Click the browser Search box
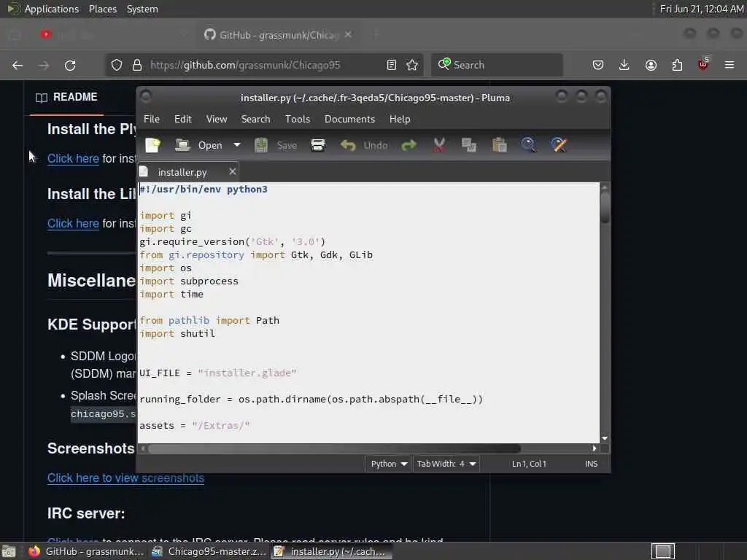The image size is (747, 560). (x=497, y=65)
